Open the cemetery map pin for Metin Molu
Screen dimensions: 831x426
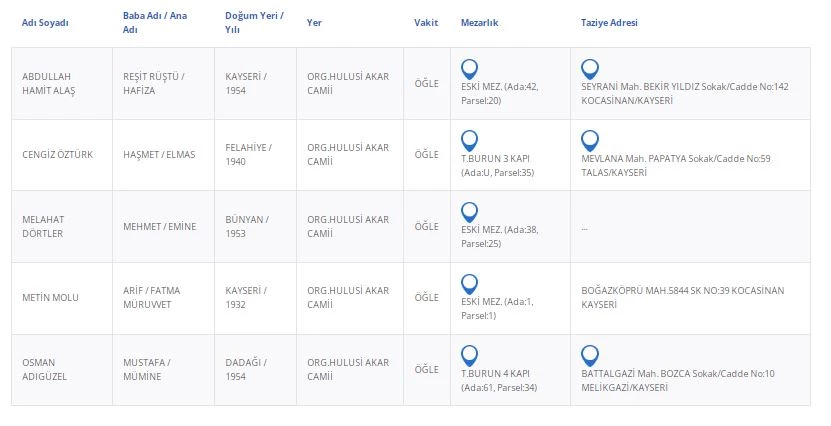point(469,283)
